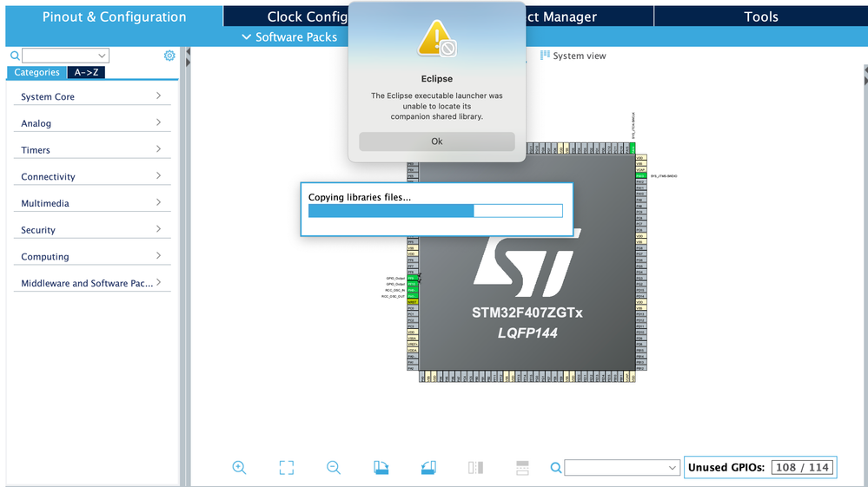Open the bottom pin search dropdown
Screen dimensions: 868x487
pos(621,468)
